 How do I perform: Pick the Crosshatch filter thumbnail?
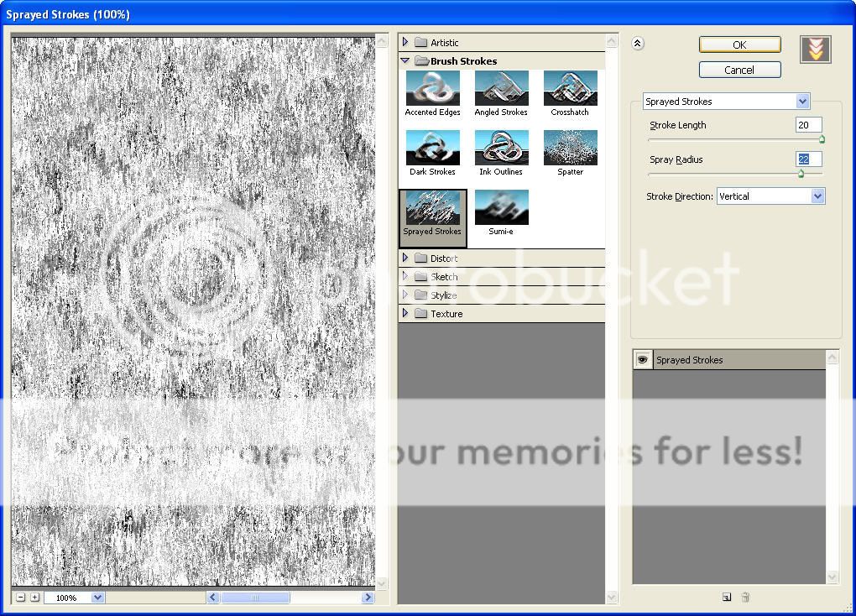570,88
